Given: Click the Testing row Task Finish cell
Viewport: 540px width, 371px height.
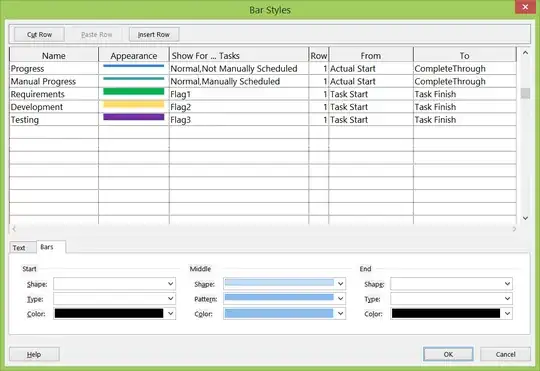Looking at the screenshot, I should click(x=465, y=120).
